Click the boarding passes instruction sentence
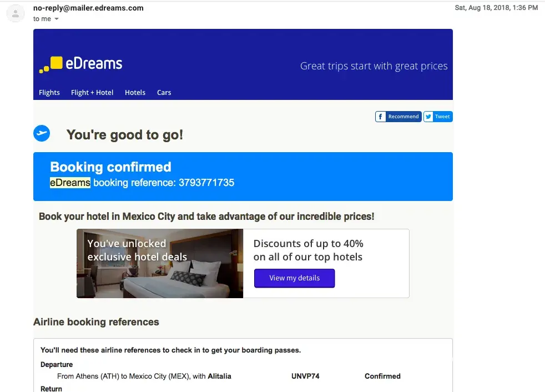The height and width of the screenshot is (392, 545). (x=171, y=350)
